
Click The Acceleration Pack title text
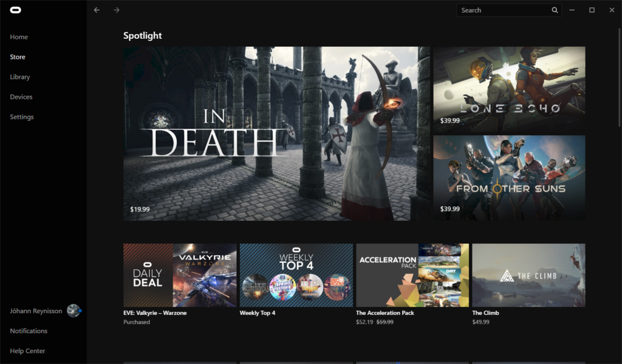pos(384,313)
